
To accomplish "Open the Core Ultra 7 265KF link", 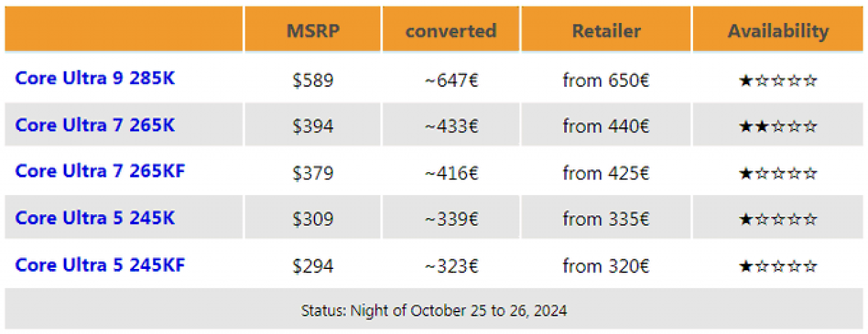I will (x=100, y=171).
